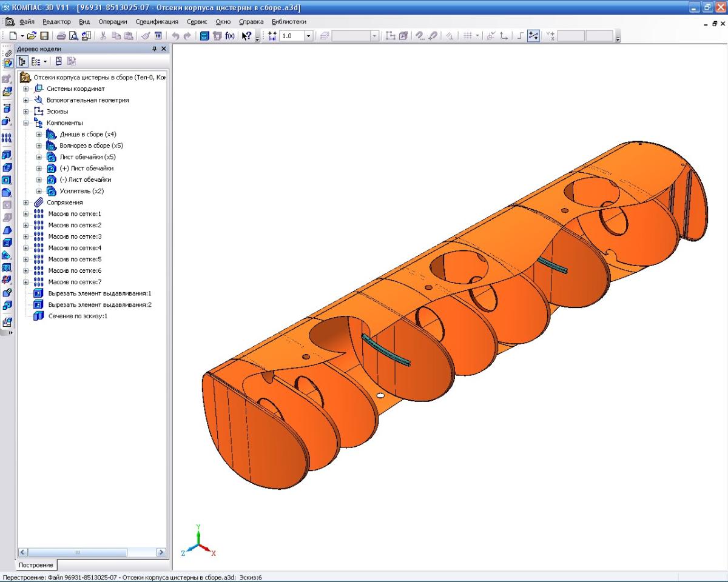Open the 'Операции' menu
The height and width of the screenshot is (582, 728).
[x=112, y=22]
